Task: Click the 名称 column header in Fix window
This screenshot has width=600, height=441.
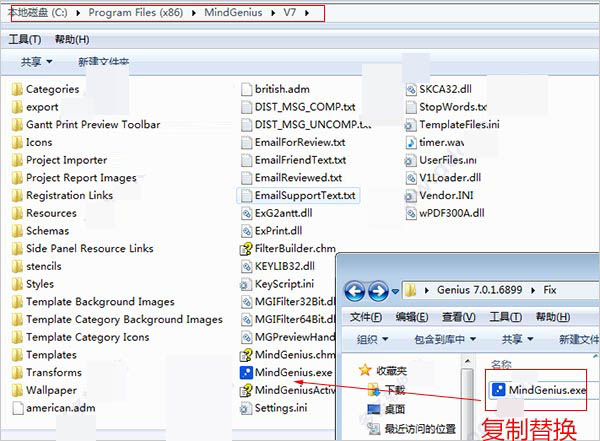Action: (501, 364)
